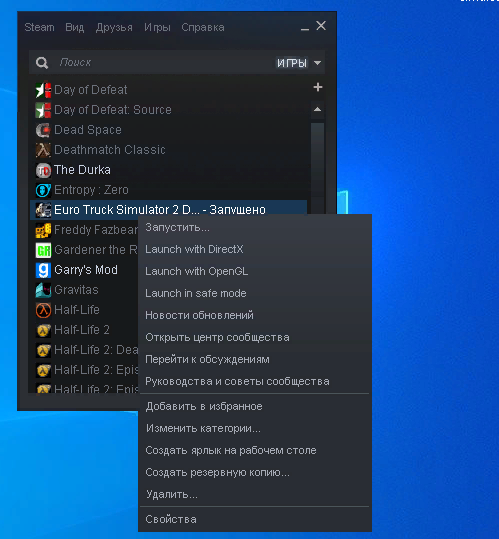Choose Изменить категории...
This screenshot has height=539, width=499.
[255, 428]
